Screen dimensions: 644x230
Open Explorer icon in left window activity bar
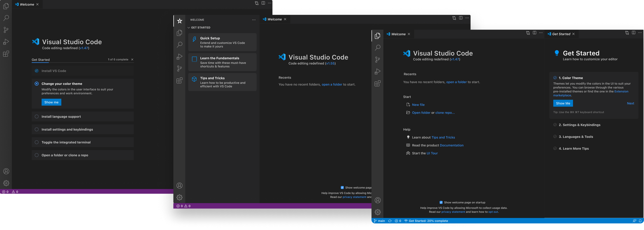[6, 6]
